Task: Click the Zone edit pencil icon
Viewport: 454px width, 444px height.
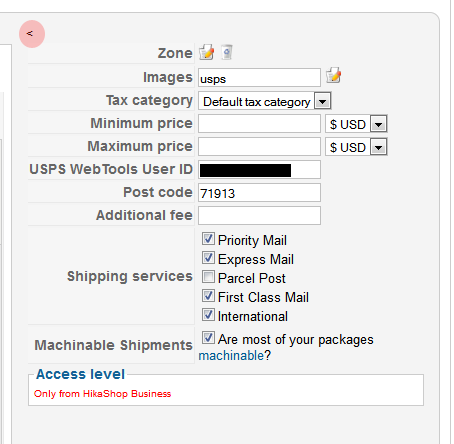Action: [207, 52]
